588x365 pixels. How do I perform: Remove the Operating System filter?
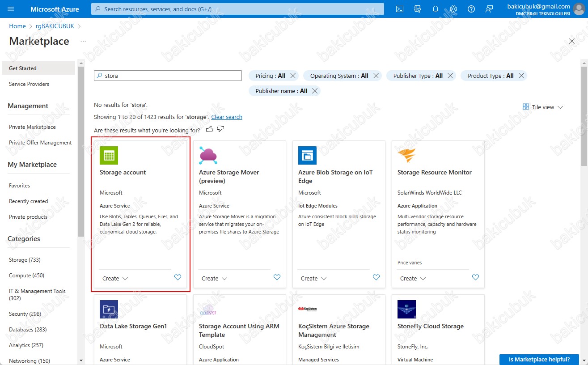point(376,76)
